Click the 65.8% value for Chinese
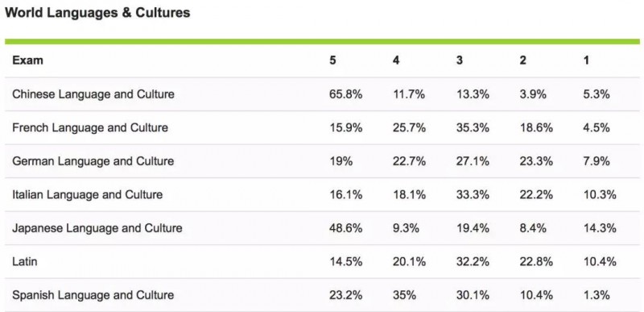The width and height of the screenshot is (644, 312). coord(345,94)
